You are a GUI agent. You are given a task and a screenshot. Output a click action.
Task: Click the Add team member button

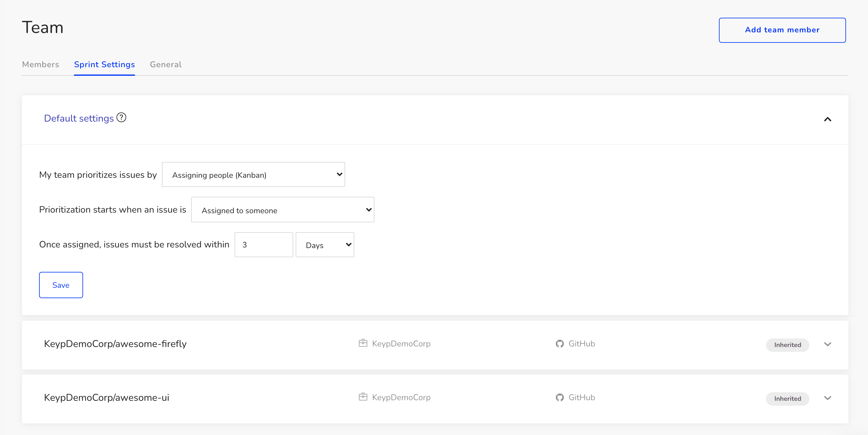click(782, 30)
